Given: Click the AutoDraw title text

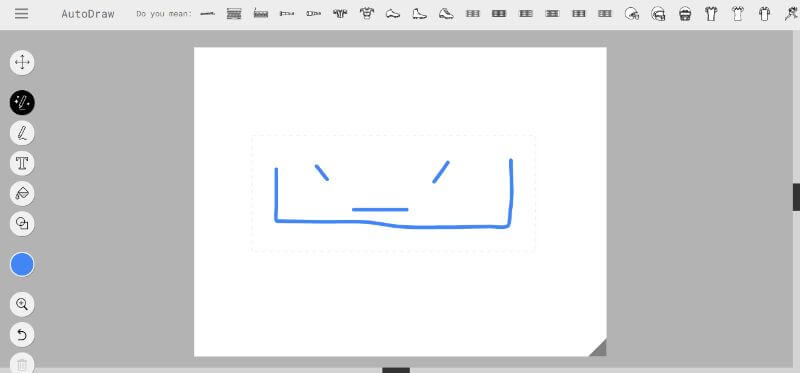Looking at the screenshot, I should tap(88, 14).
